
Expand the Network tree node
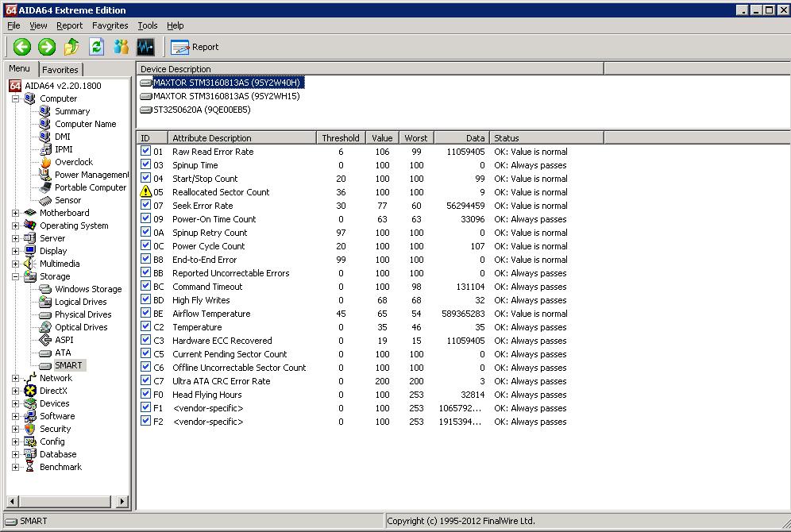(16, 378)
